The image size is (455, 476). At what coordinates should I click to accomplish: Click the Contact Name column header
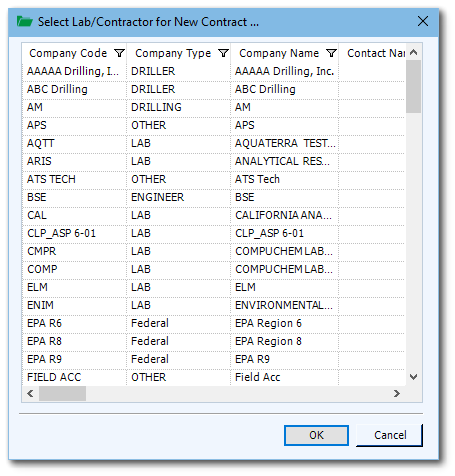pos(376,53)
